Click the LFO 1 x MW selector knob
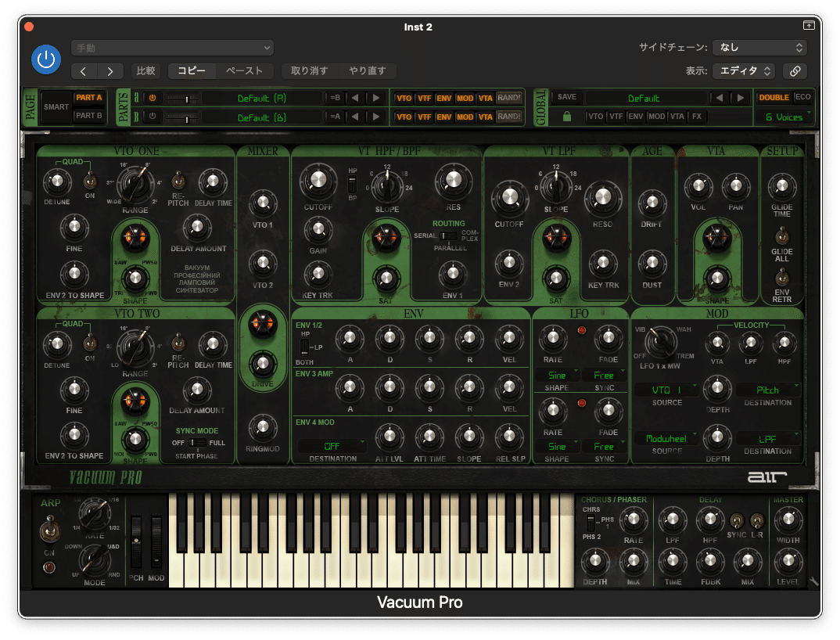The height and width of the screenshot is (640, 840). [660, 341]
